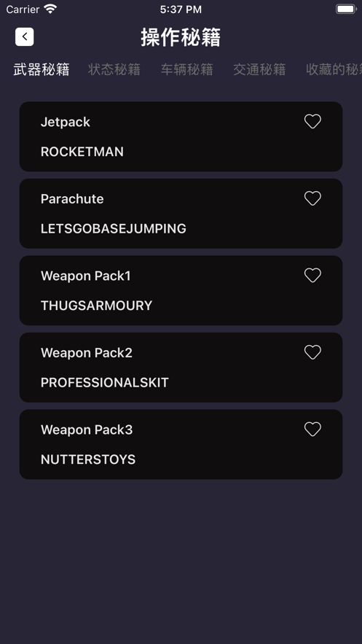Open the 交通秘籍 tab
Viewport: 362px width, 644px height.
point(259,69)
